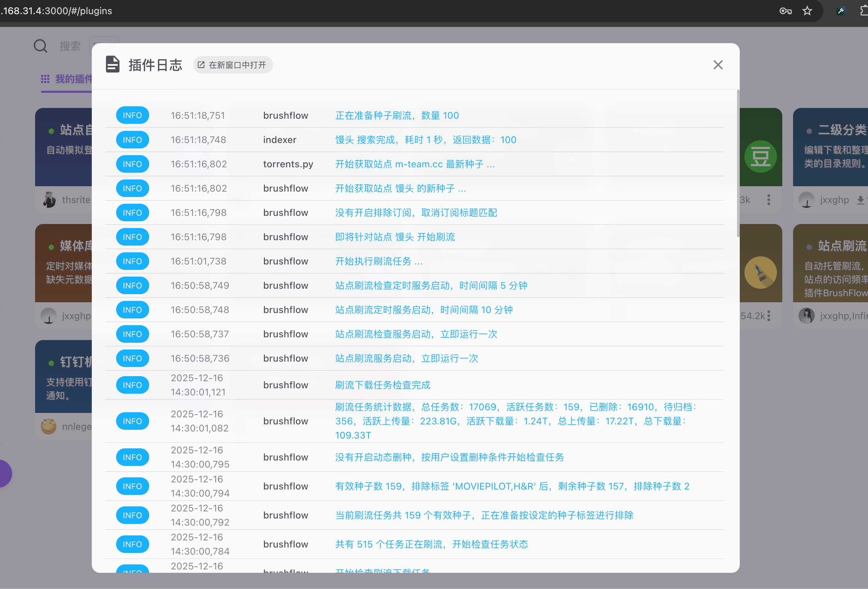The image size is (868, 589).
Task: Click the plugin log document icon
Action: point(112,64)
